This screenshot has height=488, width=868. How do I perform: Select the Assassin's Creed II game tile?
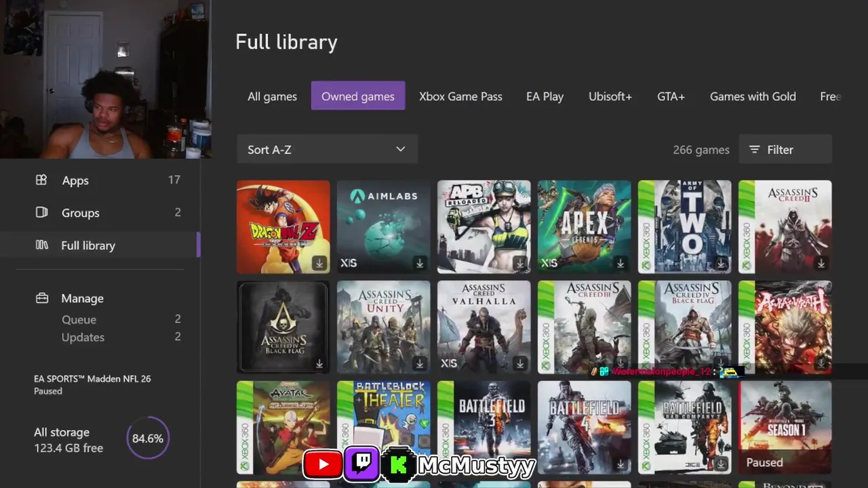785,226
